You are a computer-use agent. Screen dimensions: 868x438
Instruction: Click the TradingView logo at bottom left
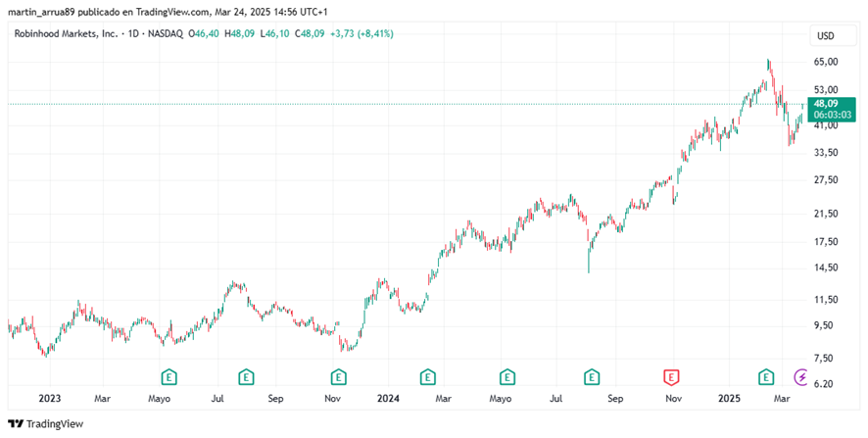45,423
